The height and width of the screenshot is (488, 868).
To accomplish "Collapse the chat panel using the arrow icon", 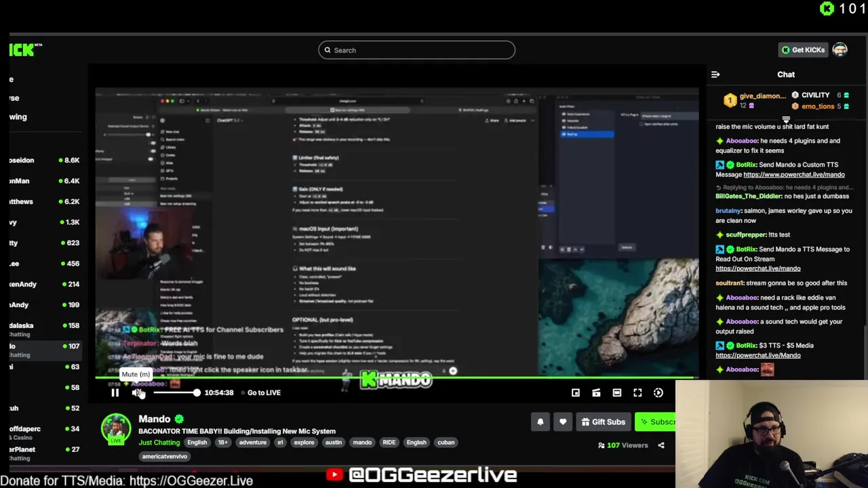I will 715,75.
